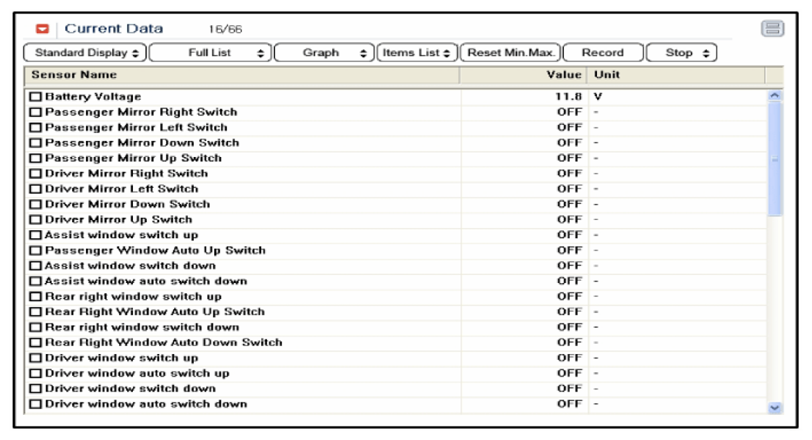Image resolution: width=812 pixels, height=440 pixels.
Task: Expand the Stop dropdown
Action: click(x=682, y=53)
